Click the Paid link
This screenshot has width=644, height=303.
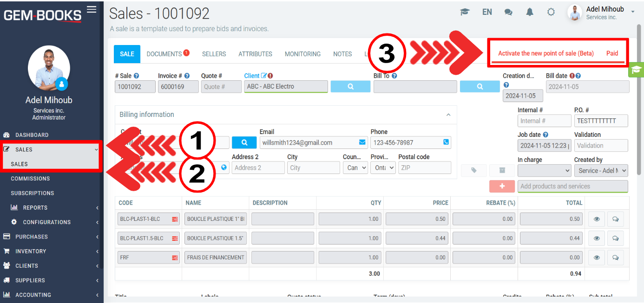click(612, 53)
